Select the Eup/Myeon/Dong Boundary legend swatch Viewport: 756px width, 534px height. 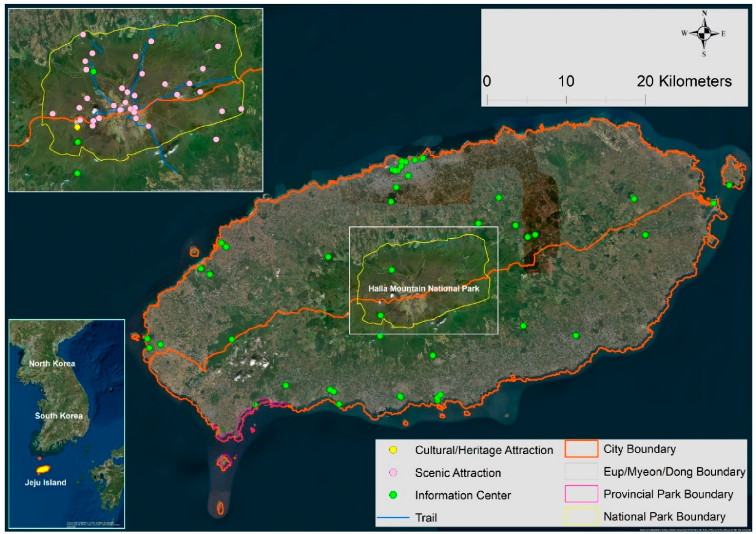[x=581, y=472]
